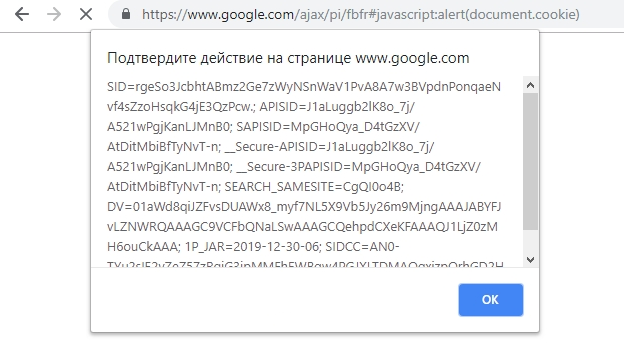Click the scrollbar up arrow in dialog
Image resolution: width=624 pixels, height=361 pixels.
point(530,85)
